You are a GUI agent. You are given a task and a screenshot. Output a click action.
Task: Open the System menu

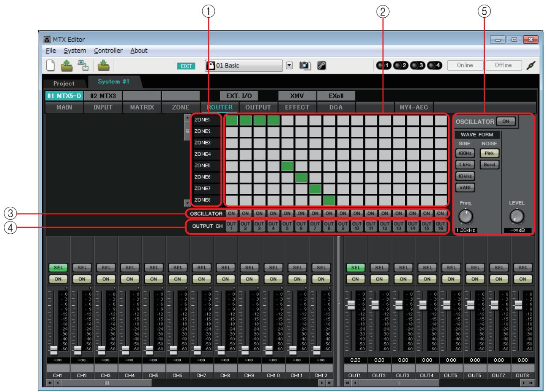click(75, 51)
